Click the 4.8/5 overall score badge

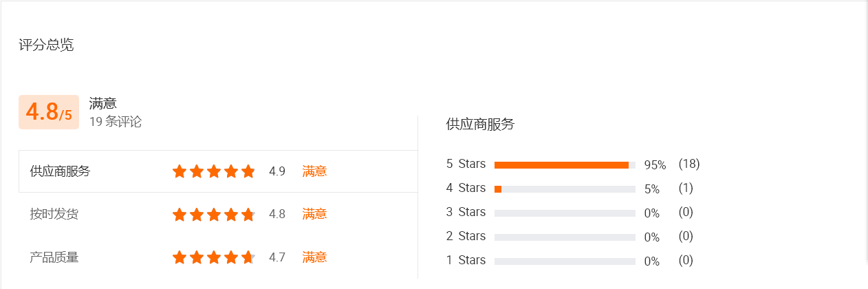coord(48,112)
